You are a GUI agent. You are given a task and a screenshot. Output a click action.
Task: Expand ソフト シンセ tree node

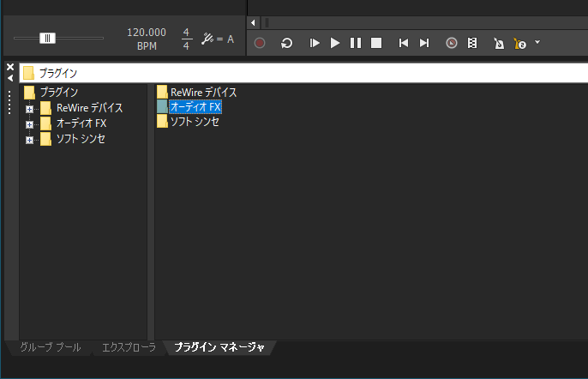30,139
